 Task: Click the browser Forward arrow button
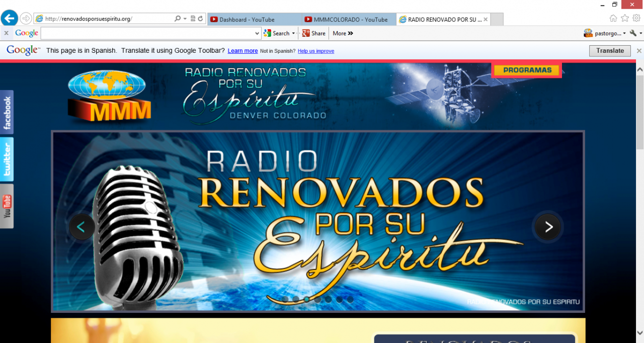26,19
